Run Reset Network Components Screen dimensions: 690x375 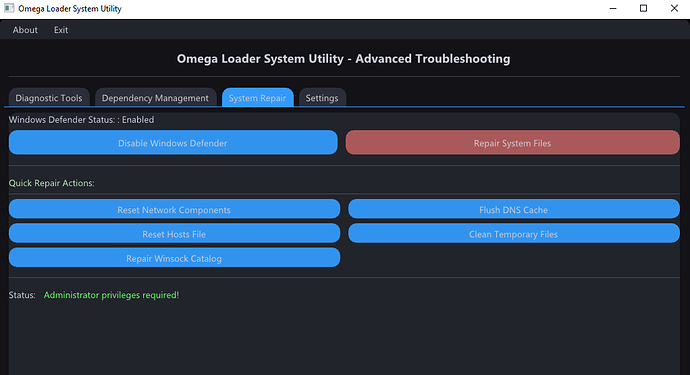coord(174,209)
